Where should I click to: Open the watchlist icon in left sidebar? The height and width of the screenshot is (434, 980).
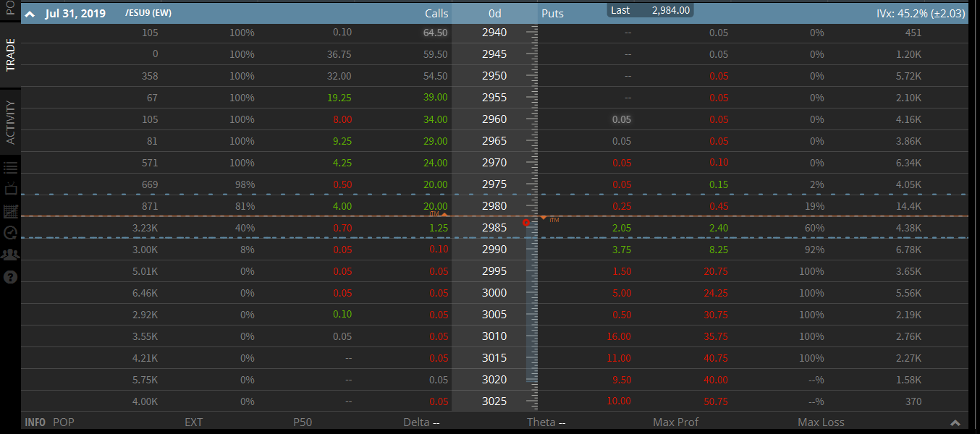coord(10,168)
